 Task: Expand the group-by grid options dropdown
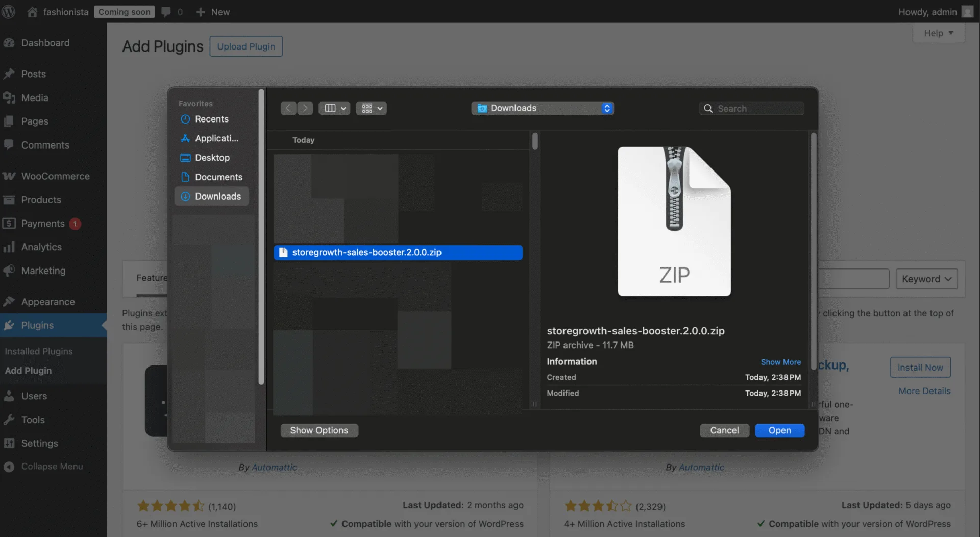click(x=371, y=108)
